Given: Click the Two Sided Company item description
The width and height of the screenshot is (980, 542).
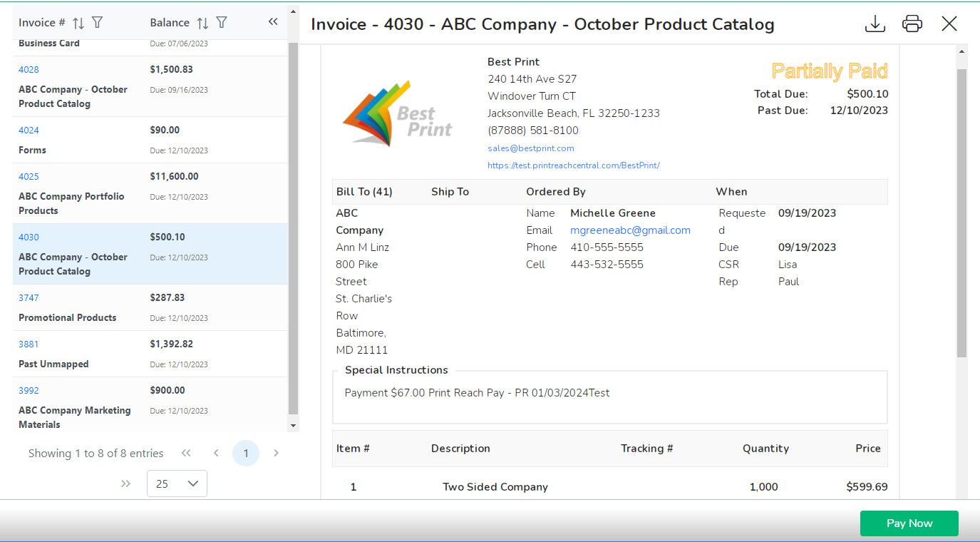Looking at the screenshot, I should [x=495, y=487].
